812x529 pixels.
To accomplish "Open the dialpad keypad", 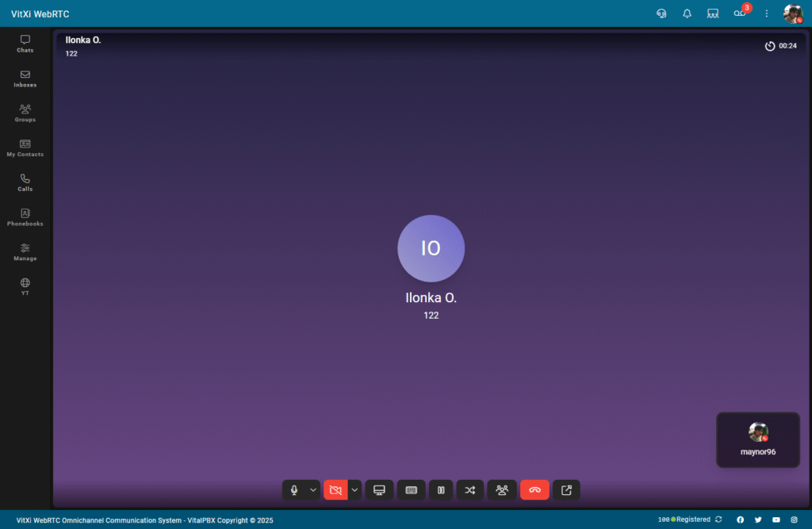I will coord(411,490).
